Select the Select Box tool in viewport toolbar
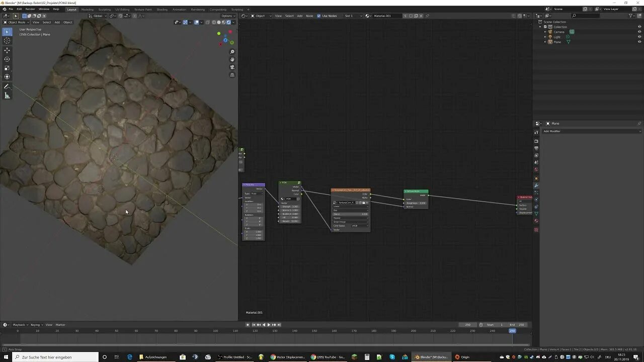This screenshot has width=644, height=362. tap(7, 32)
